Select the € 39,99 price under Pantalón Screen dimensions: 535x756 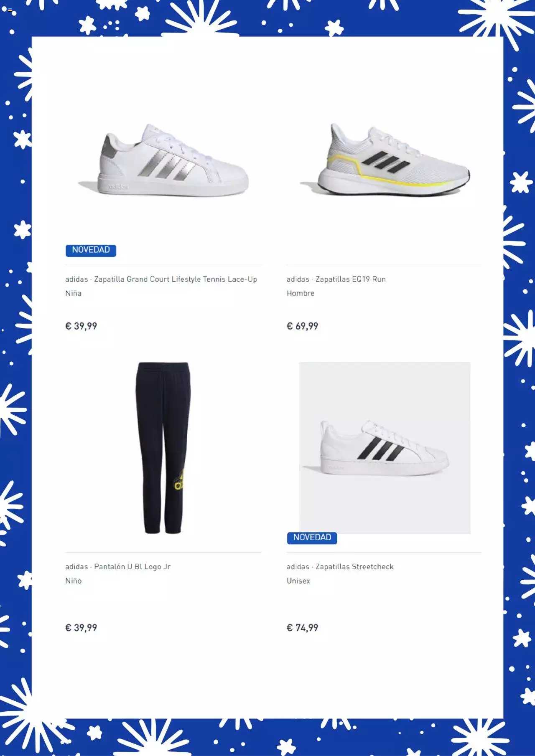click(81, 628)
